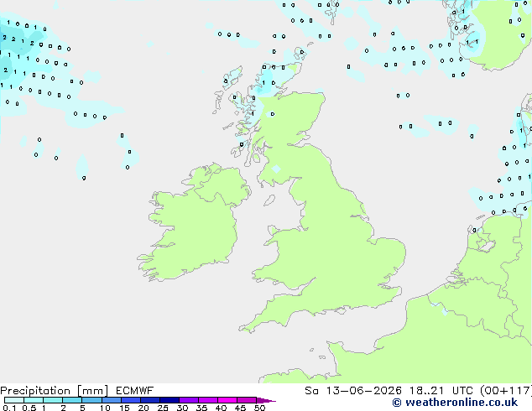Click the '25' legend scale label

pyautogui.click(x=163, y=408)
